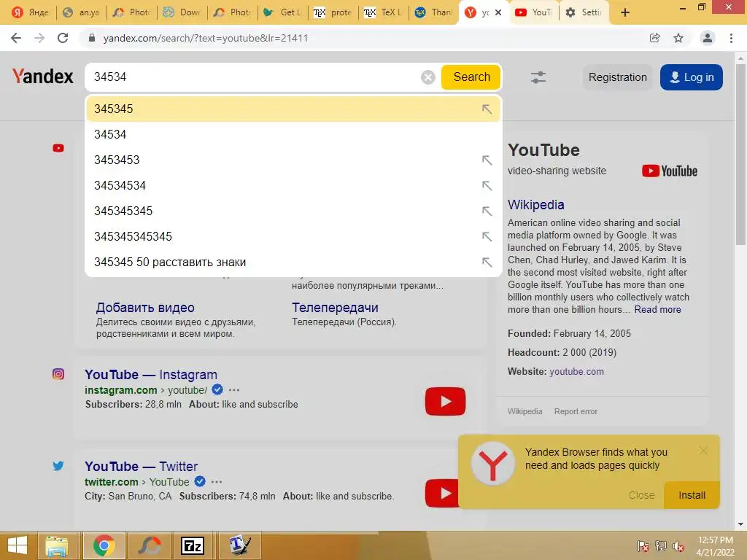Click the Instagram favicon icon
The width and height of the screenshot is (747, 560).
click(x=58, y=374)
